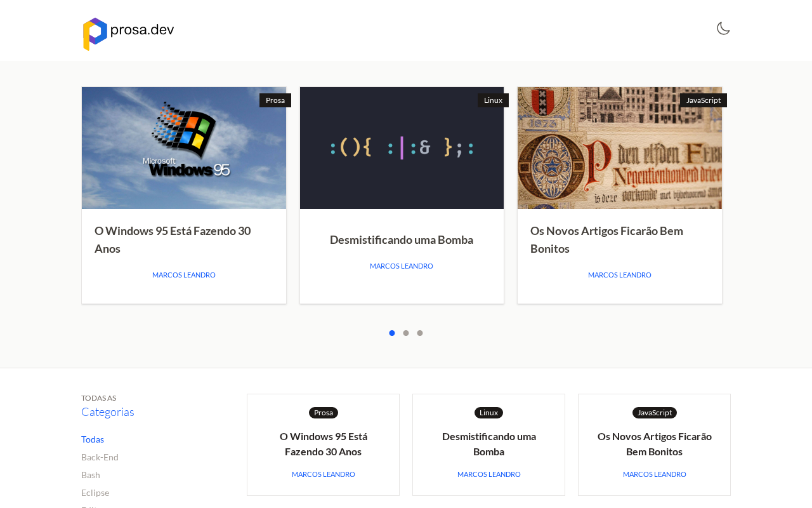
Task: Open the fork bomb code thumbnail
Action: tap(402, 148)
